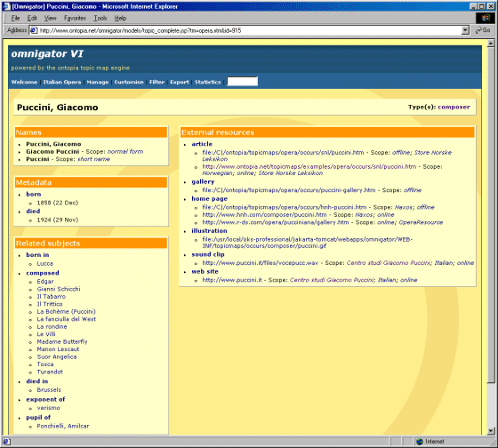The image size is (498, 448).
Task: Open La fanciulla del West link
Action: point(67,319)
